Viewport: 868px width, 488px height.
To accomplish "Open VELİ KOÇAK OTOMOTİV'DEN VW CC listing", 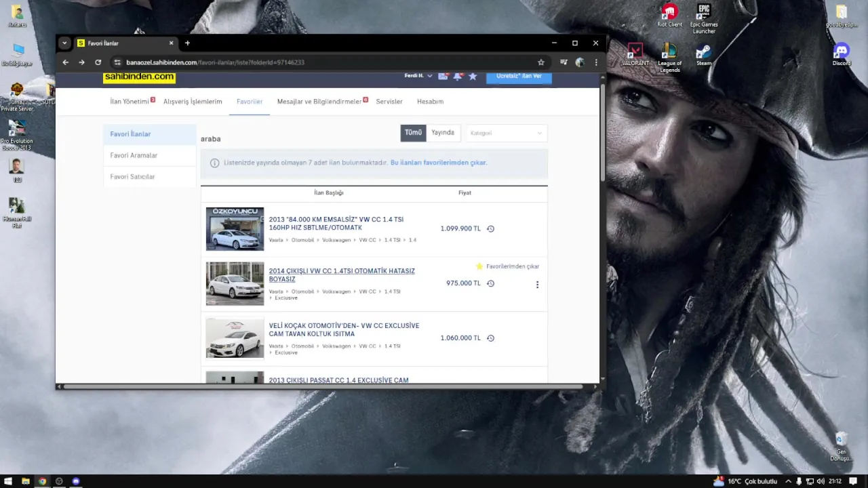I will tap(344, 329).
